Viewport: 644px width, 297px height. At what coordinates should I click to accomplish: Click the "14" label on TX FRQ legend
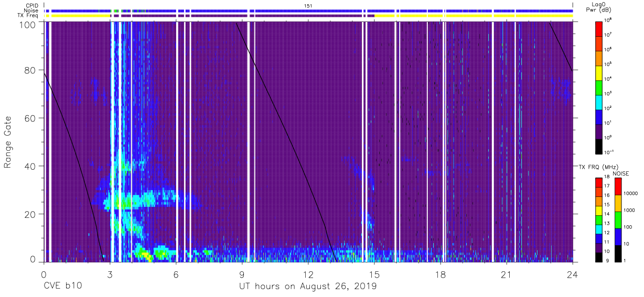point(608,215)
